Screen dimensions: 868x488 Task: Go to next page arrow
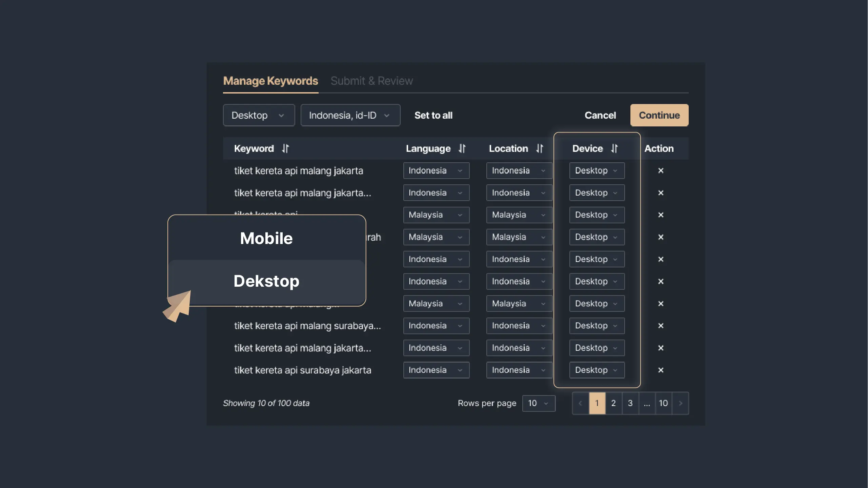coord(680,403)
